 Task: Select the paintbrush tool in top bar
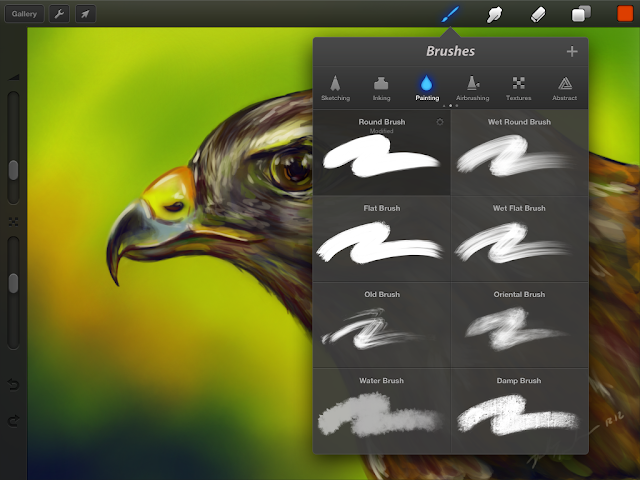[x=450, y=14]
